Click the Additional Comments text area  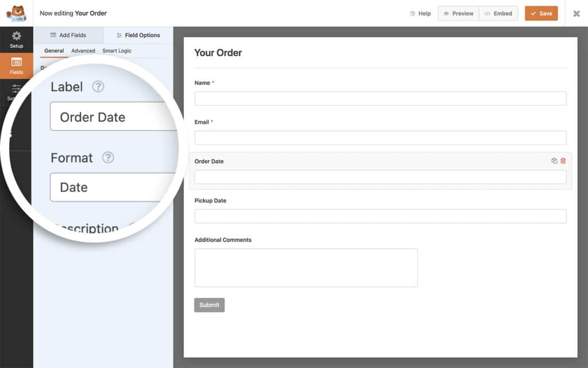(x=305, y=267)
